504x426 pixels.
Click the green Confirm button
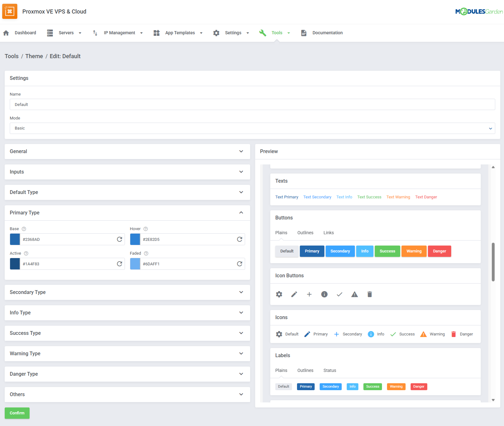[17, 413]
